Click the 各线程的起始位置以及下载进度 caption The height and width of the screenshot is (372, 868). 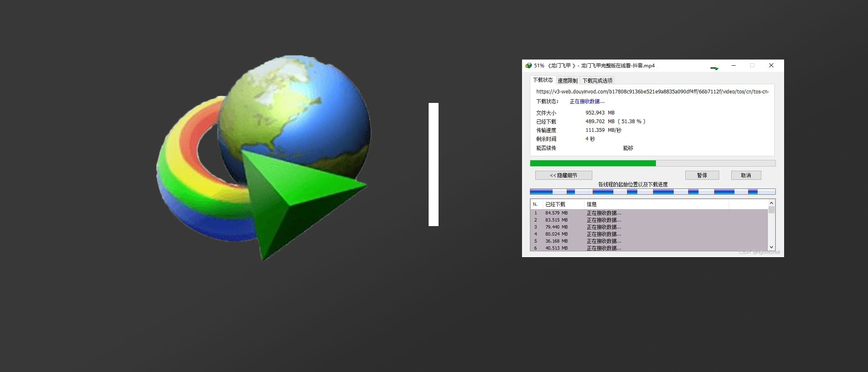pyautogui.click(x=633, y=184)
